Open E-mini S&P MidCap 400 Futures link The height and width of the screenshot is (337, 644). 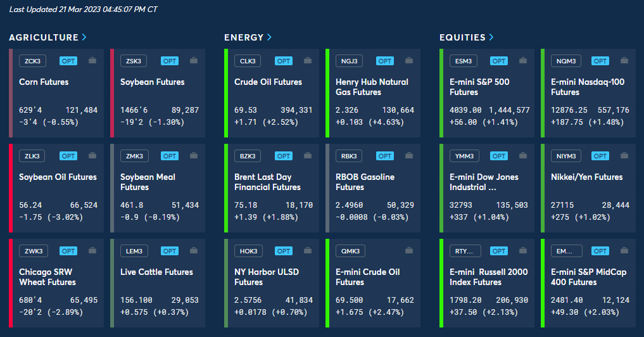(588, 277)
